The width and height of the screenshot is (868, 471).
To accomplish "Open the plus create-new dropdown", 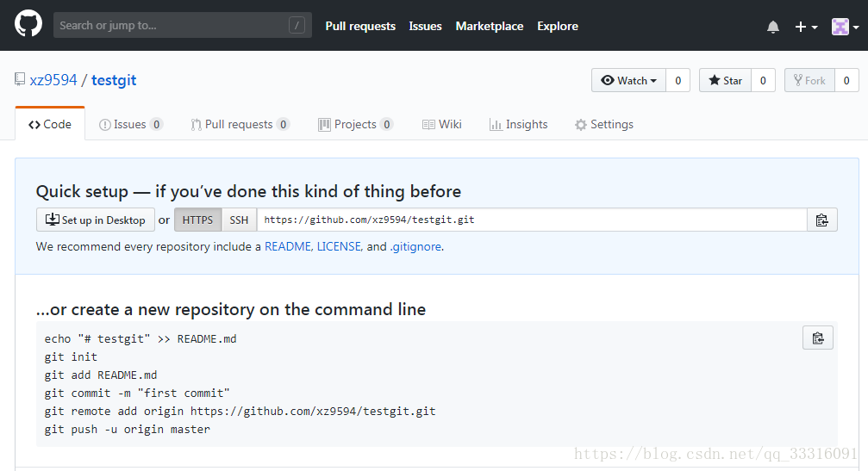I will (805, 27).
